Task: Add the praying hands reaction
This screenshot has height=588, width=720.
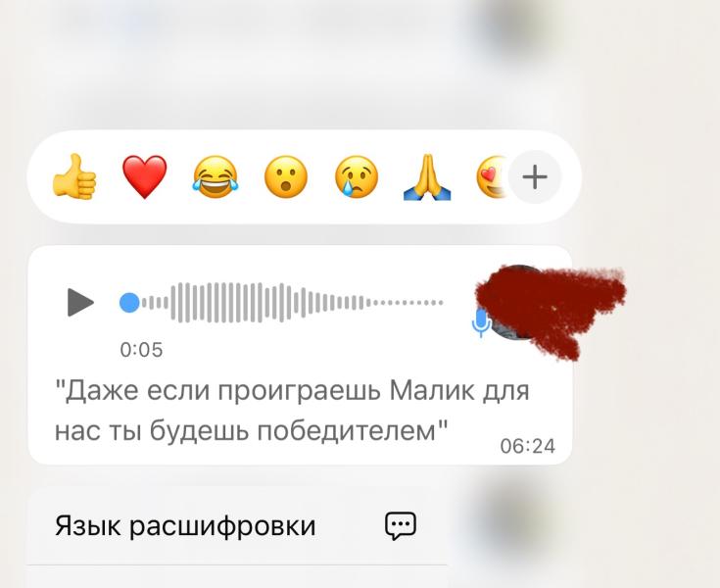Action: 427,176
